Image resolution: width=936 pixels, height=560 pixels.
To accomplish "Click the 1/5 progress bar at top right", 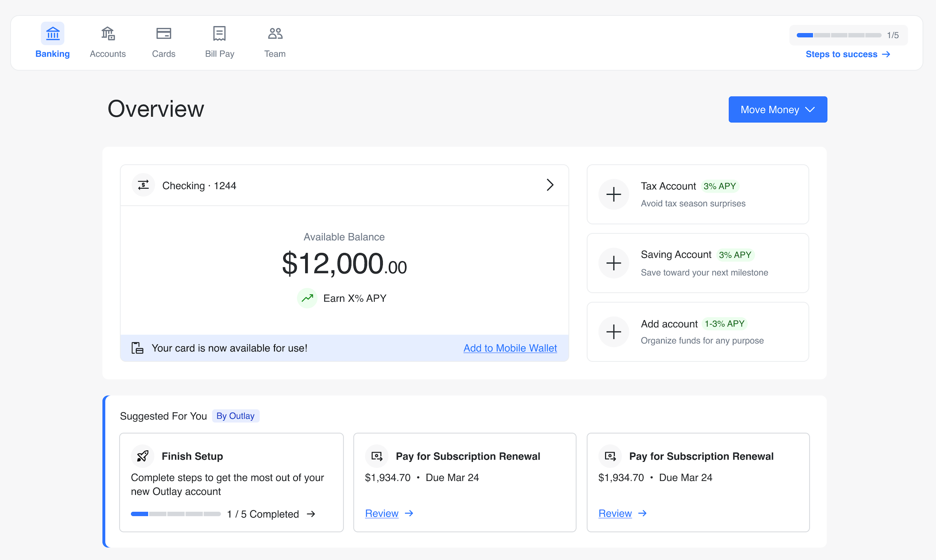I will tap(839, 35).
